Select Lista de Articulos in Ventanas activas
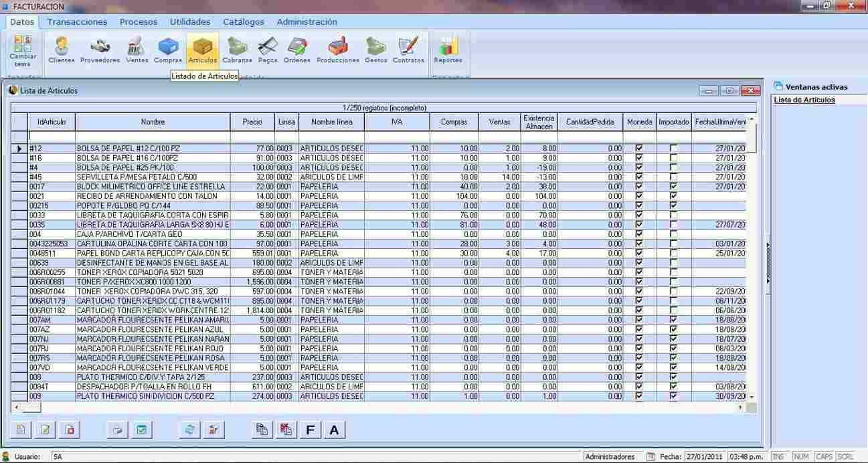Screen dimensions: 868x463 (804, 100)
